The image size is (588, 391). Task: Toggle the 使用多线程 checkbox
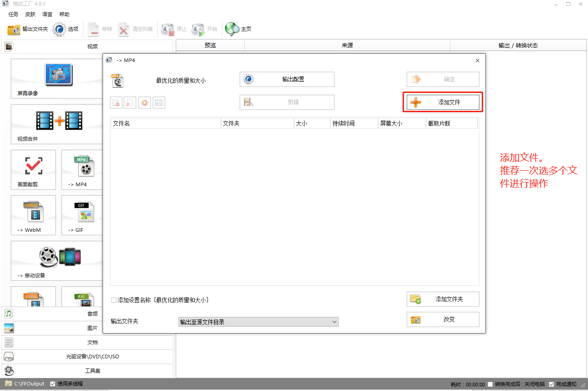[x=53, y=384]
